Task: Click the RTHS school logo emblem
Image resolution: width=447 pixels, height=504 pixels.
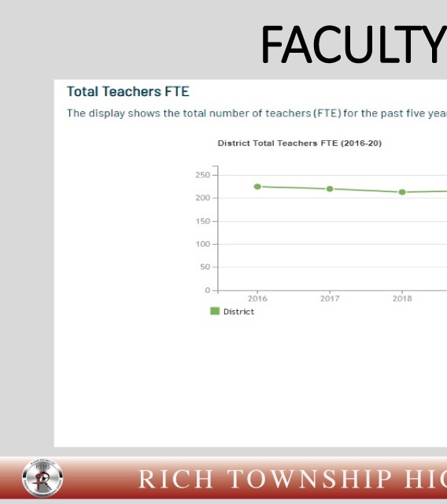Action: tap(42, 478)
